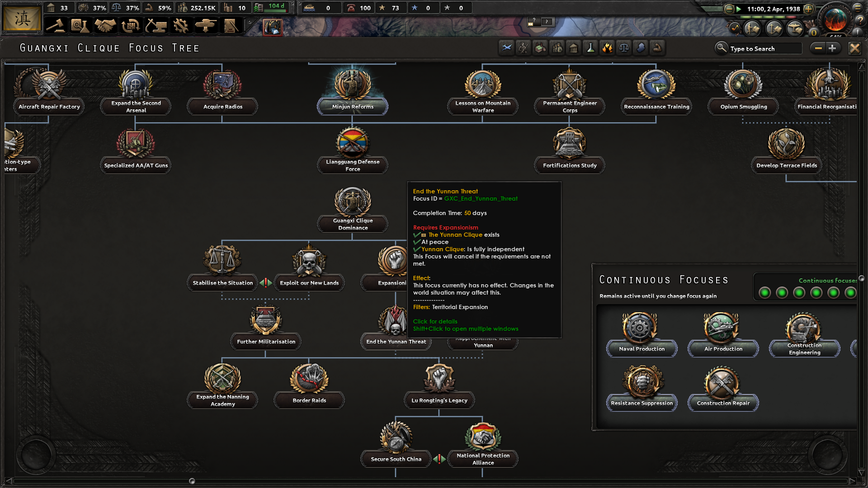The image size is (868, 488).
Task: Open the Diplomacy menu via handshake icon
Action: [x=105, y=26]
